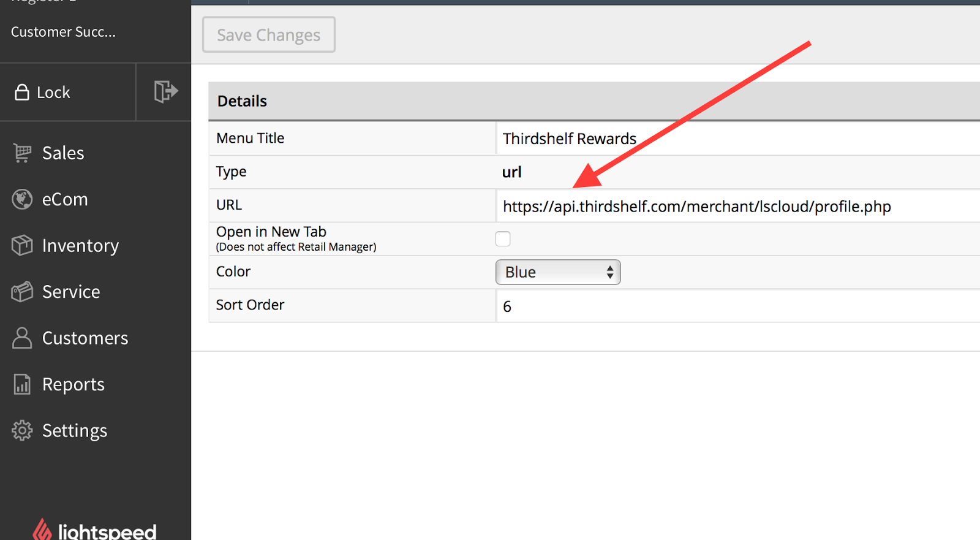Click the 'Menu Title' label
The image size is (980, 540).
[251, 138]
